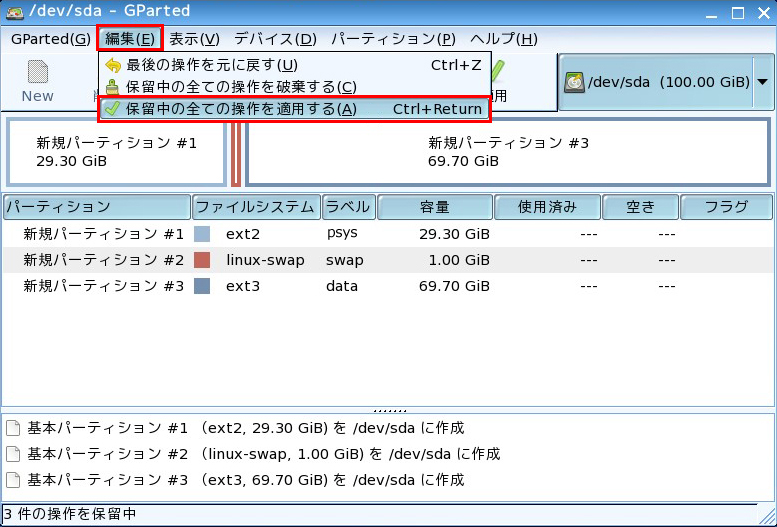
Task: Select 保留中の全ての操作を適用する menu entry
Action: click(240, 109)
